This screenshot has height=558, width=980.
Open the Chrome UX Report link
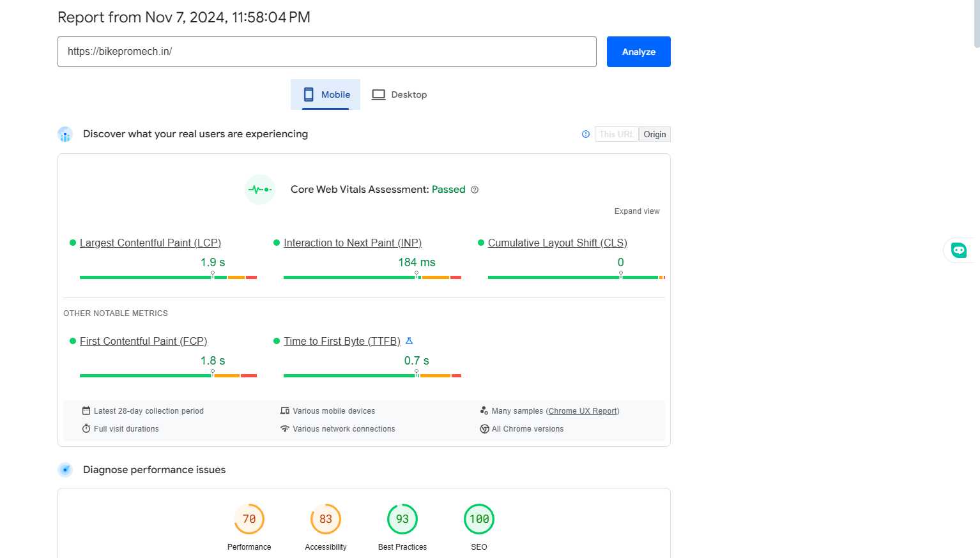point(583,411)
